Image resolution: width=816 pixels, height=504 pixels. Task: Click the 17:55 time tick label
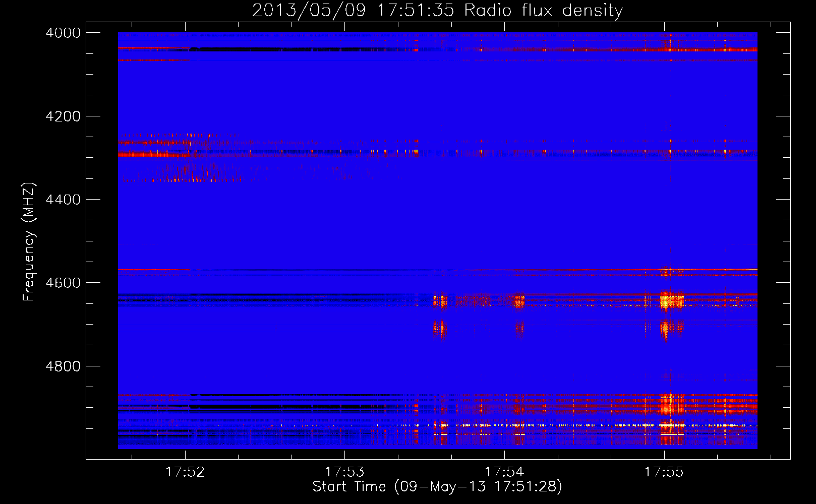click(x=664, y=472)
